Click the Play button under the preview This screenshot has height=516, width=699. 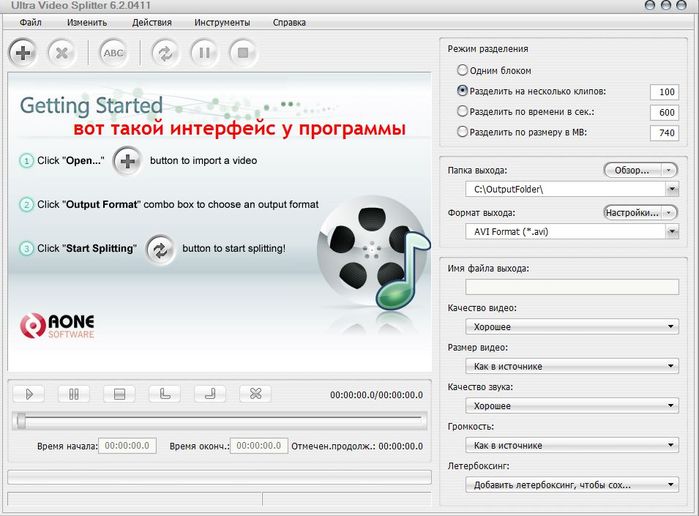click(x=29, y=394)
